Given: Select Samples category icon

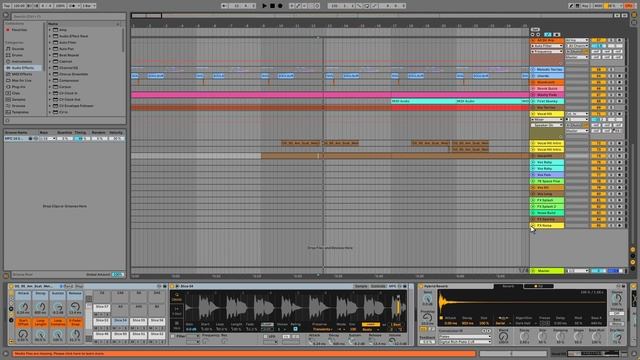Looking at the screenshot, I should [x=8, y=100].
